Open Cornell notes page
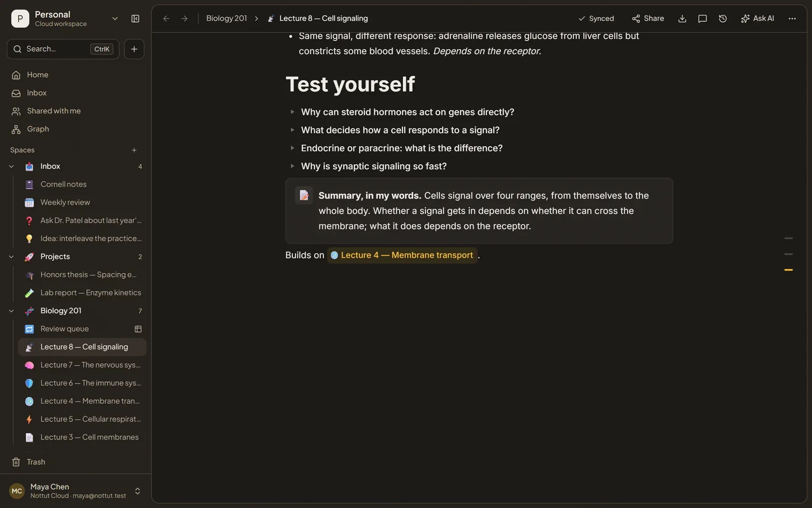Viewport: 812px width, 508px height. pyautogui.click(x=82, y=184)
